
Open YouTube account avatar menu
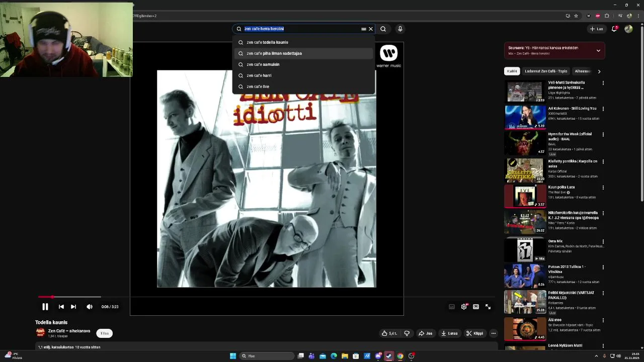coord(628,29)
